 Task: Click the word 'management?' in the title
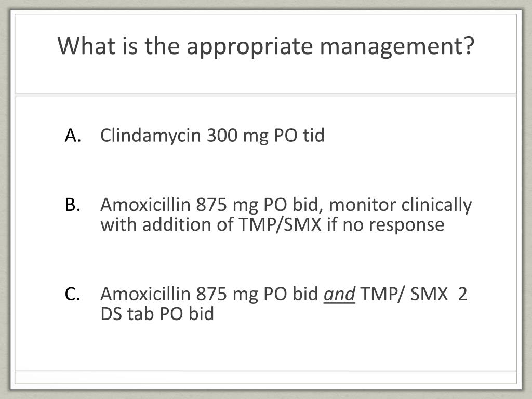click(x=397, y=47)
